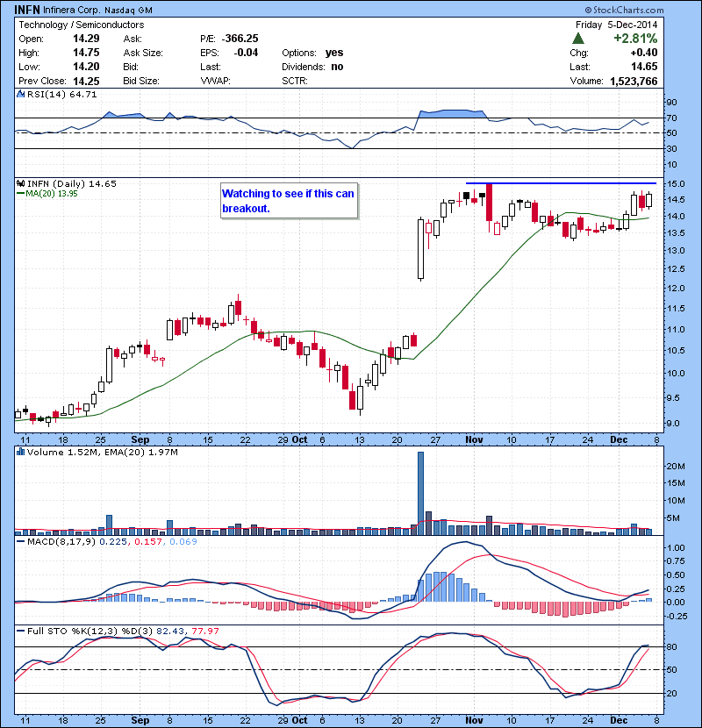
Task: Click the Nov label on bottom date axis
Action: [474, 720]
